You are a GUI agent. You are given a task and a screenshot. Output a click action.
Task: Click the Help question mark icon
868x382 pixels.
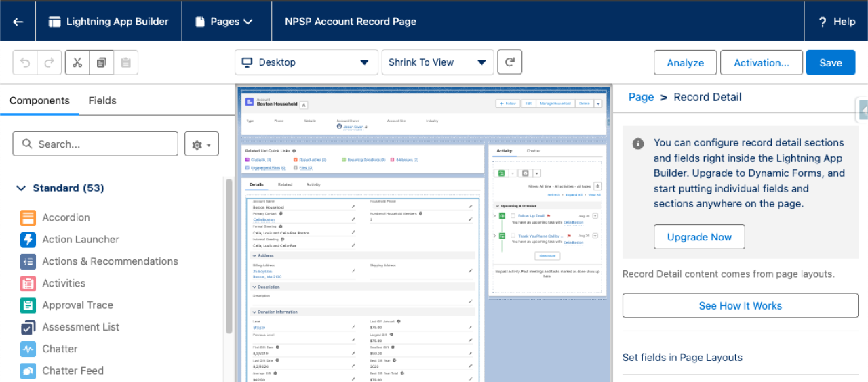[821, 22]
